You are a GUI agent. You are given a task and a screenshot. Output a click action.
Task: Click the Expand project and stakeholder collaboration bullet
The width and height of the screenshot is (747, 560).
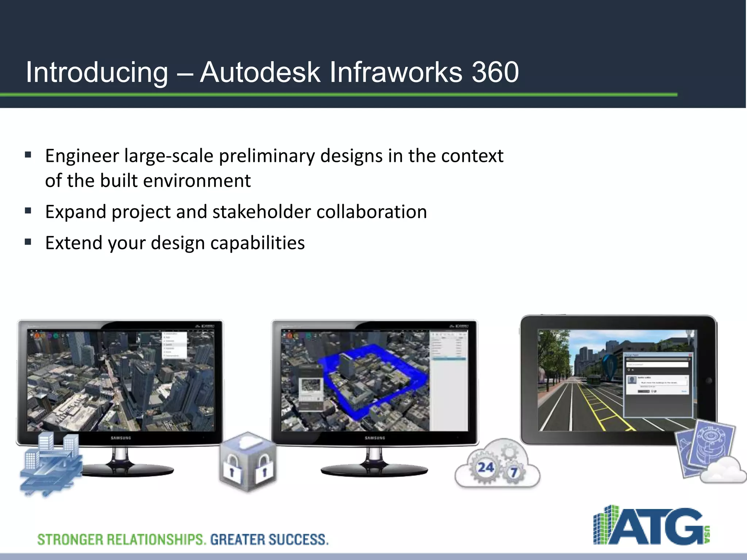pos(236,212)
